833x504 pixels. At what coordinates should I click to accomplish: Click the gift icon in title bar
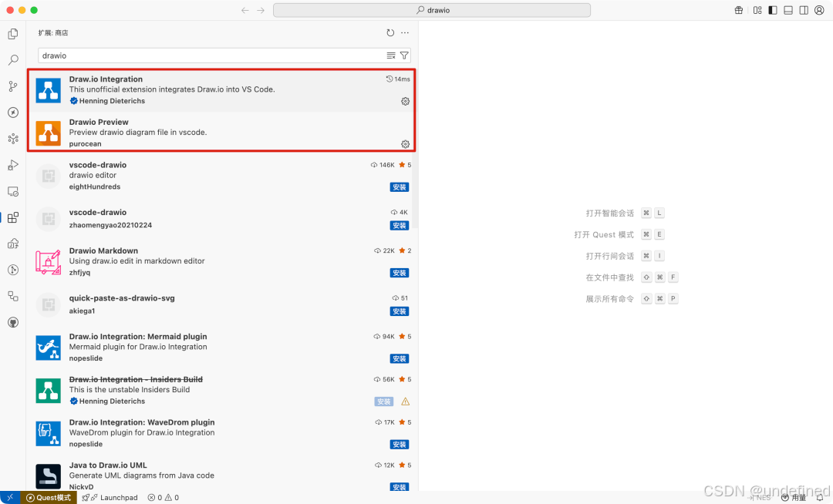click(738, 10)
